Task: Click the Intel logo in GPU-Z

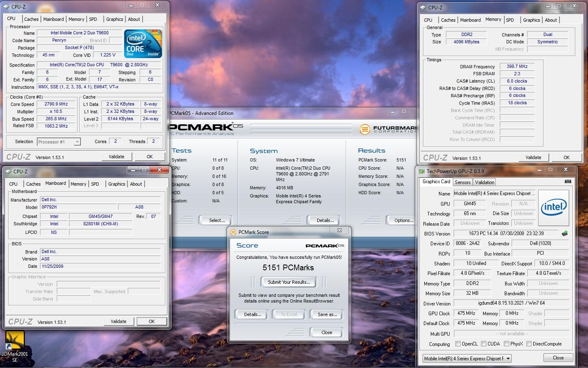Action: [x=554, y=208]
